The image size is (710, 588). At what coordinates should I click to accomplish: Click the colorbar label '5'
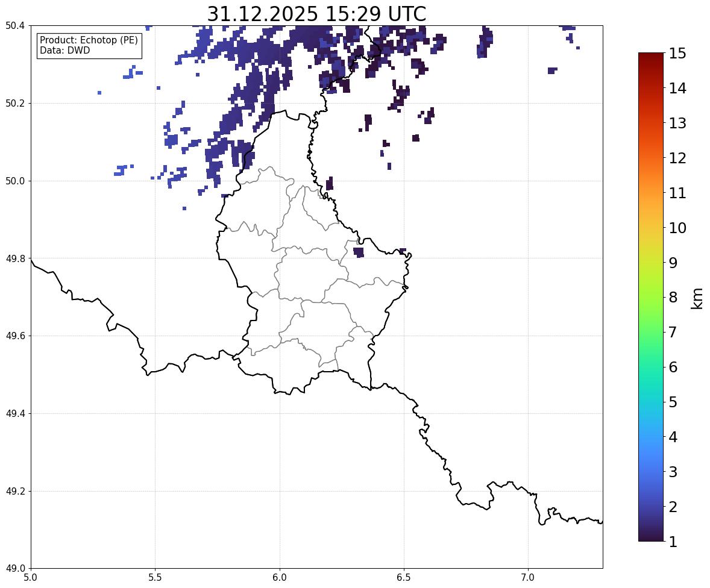tap(673, 402)
